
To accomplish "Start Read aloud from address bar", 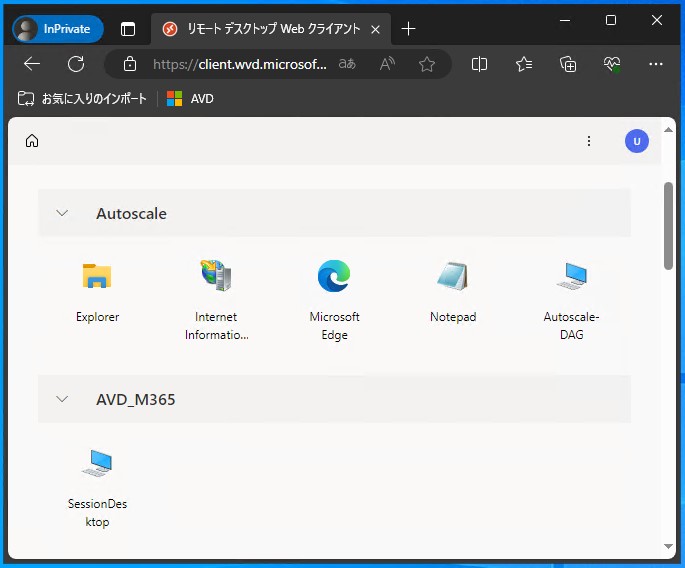I will [x=387, y=64].
